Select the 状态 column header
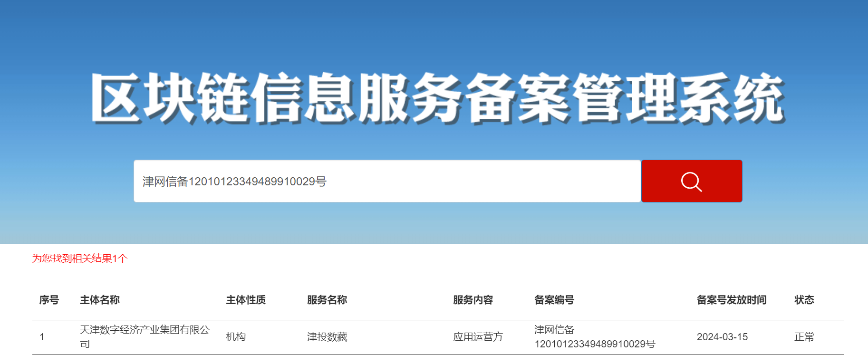Screen dimensions: 868x364 [804, 300]
